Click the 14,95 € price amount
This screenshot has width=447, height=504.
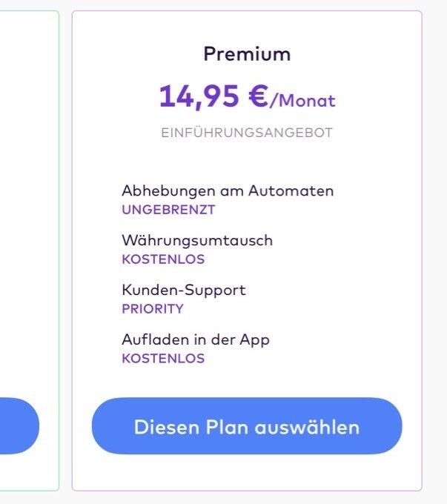pyautogui.click(x=212, y=96)
